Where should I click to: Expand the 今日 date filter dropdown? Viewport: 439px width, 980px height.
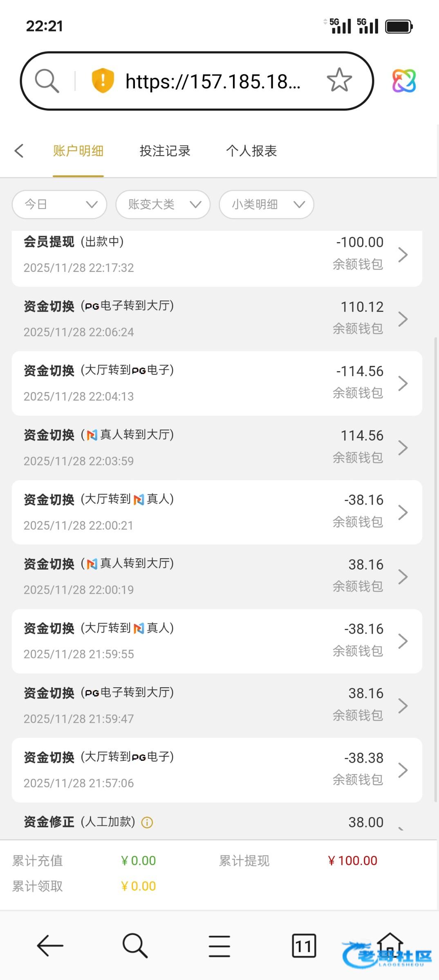click(60, 204)
